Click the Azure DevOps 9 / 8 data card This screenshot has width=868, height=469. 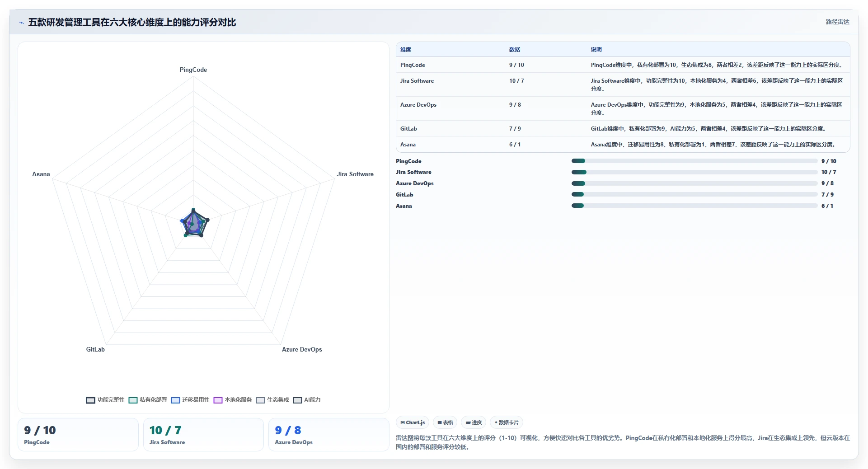pyautogui.click(x=329, y=435)
